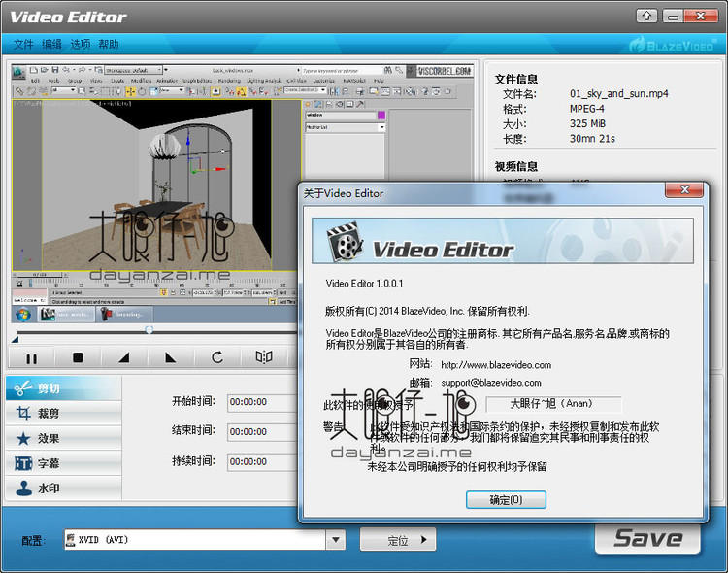This screenshot has width=728, height=573.
Task: Click the 开始时间 input field
Action: 262,402
